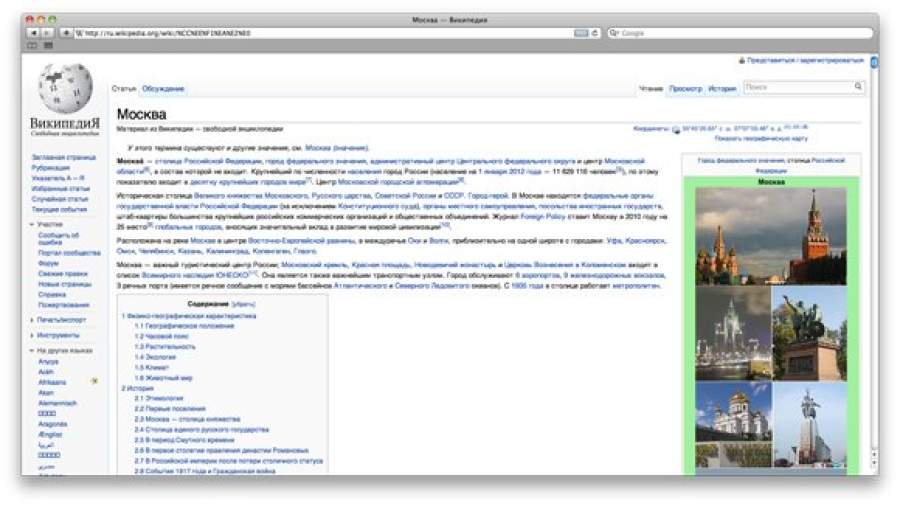Click Справка in sidebar
The image size is (900, 506).
[52, 294]
